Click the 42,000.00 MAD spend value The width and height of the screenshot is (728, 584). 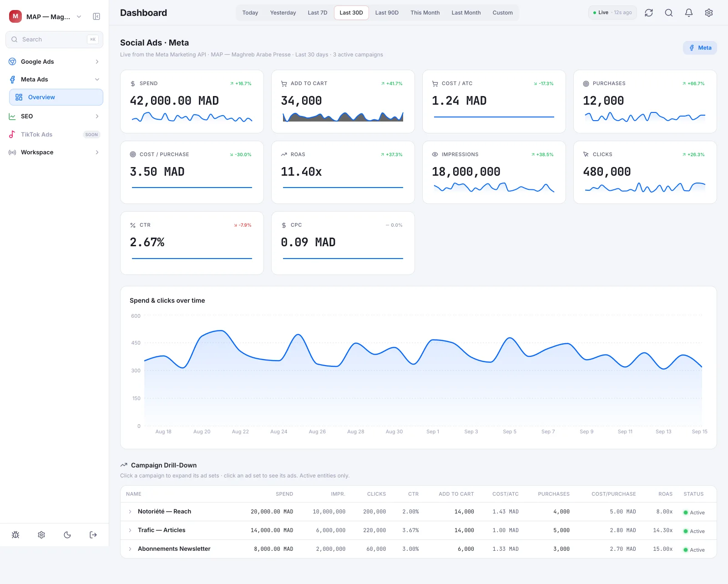coord(174,101)
